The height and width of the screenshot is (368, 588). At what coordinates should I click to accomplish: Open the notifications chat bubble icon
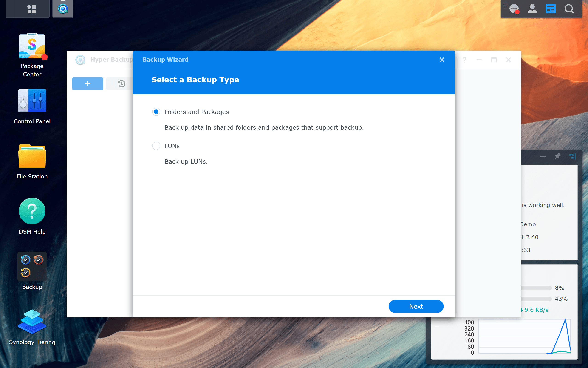[514, 9]
